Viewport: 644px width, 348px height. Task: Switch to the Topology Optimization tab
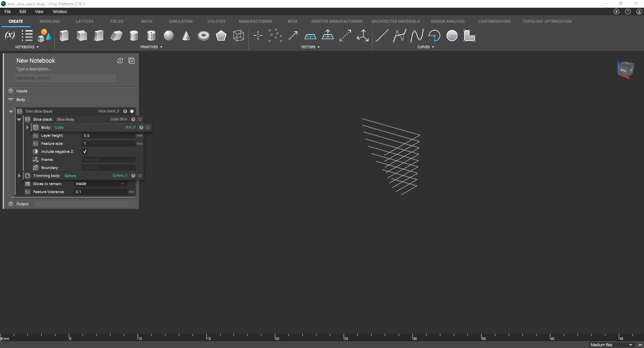pos(547,21)
